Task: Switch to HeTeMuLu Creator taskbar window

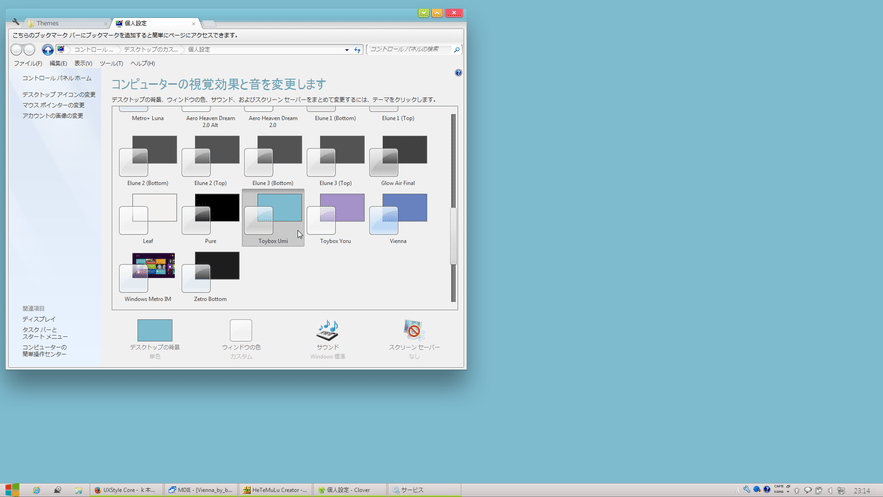Action: pyautogui.click(x=275, y=490)
